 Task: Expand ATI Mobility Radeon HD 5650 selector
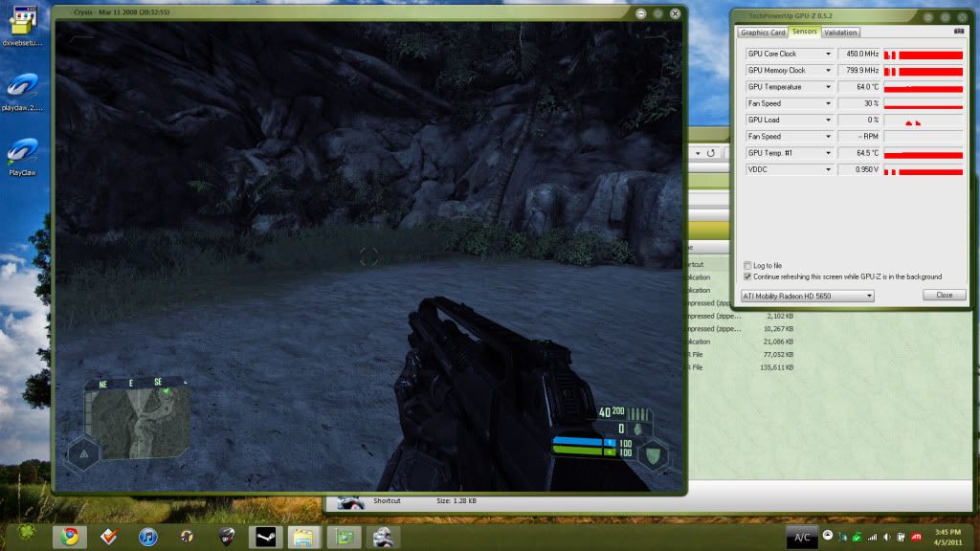(x=808, y=297)
